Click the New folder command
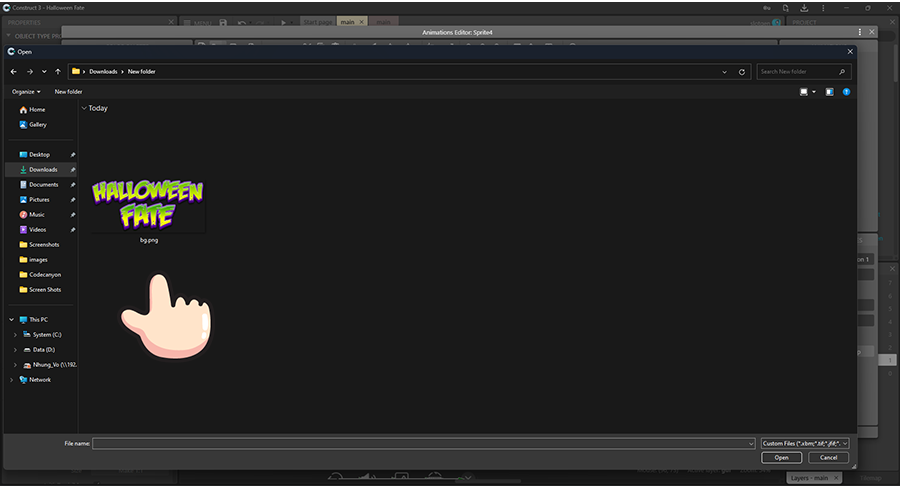 (68, 92)
